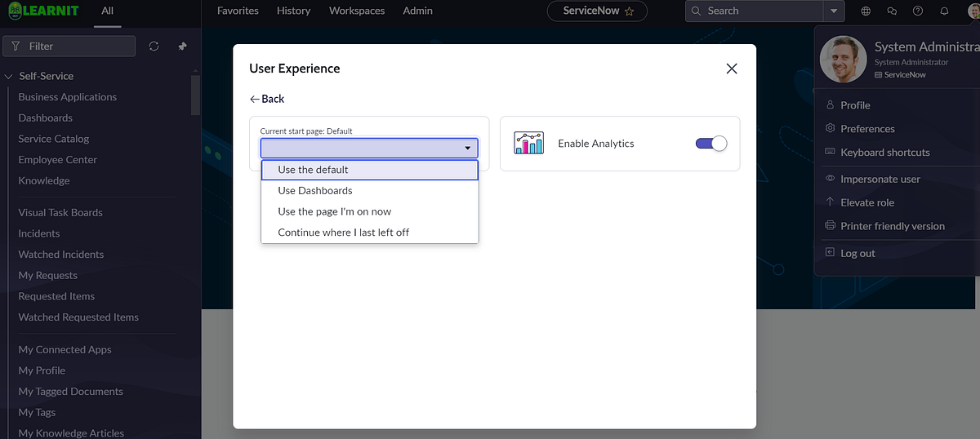Toggle the Enable Analytics switch
Image resolution: width=980 pixels, height=439 pixels.
click(710, 144)
